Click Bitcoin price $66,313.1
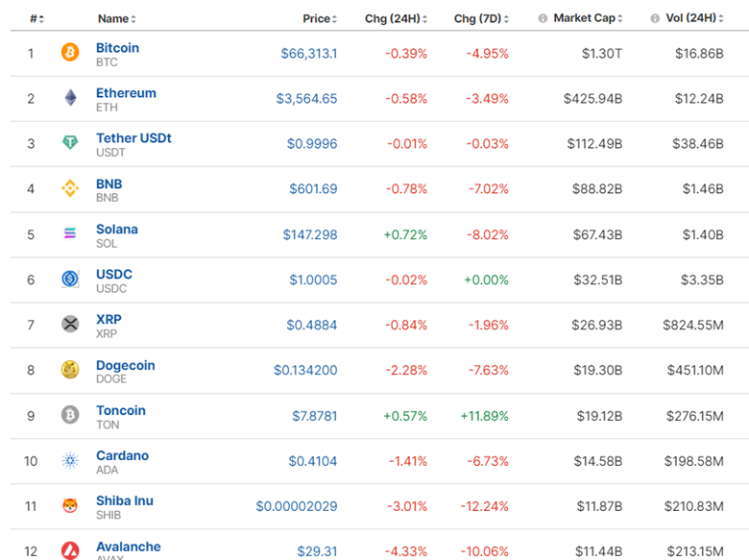This screenshot has height=560, width=749. click(309, 54)
